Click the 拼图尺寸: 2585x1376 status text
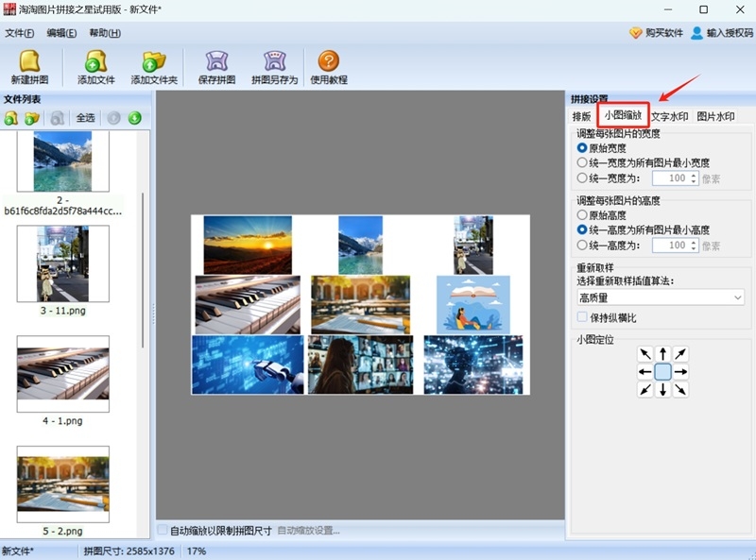This screenshot has height=560, width=756. tap(129, 552)
